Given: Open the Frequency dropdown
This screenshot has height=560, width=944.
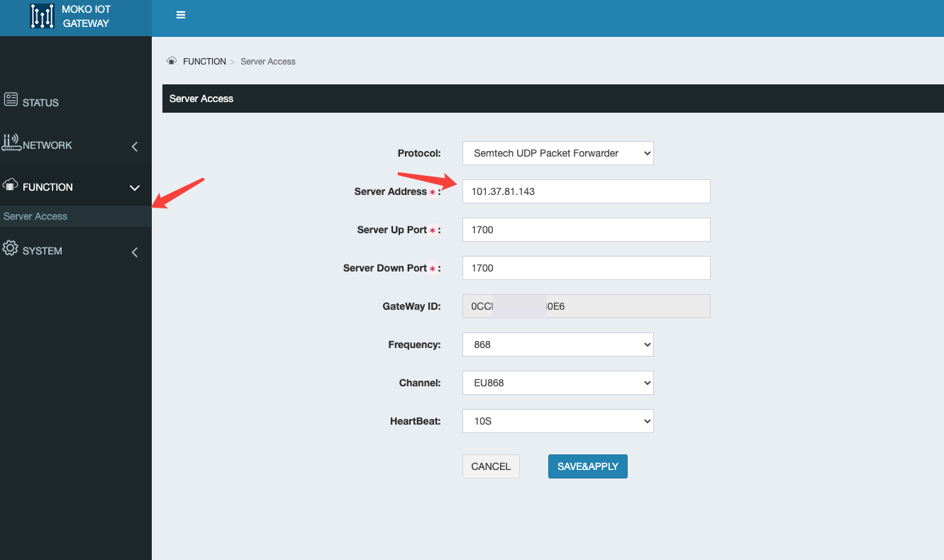Looking at the screenshot, I should (558, 345).
